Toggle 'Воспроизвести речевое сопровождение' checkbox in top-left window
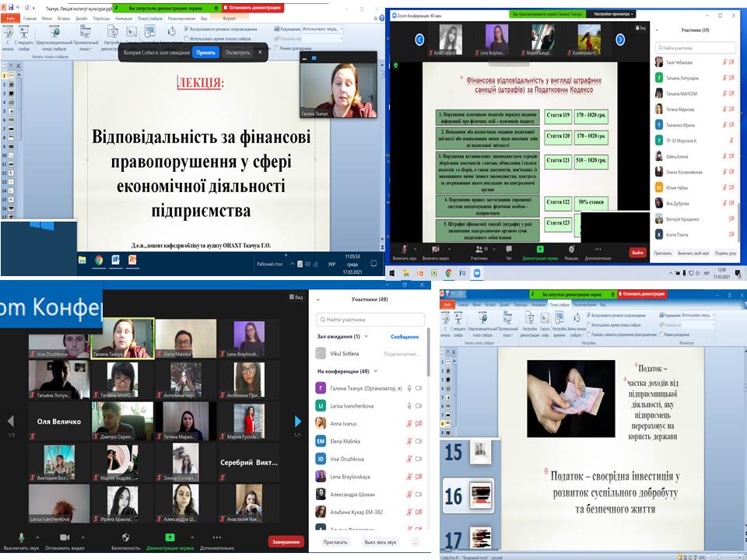The height and width of the screenshot is (560, 747). pyautogui.click(x=186, y=30)
